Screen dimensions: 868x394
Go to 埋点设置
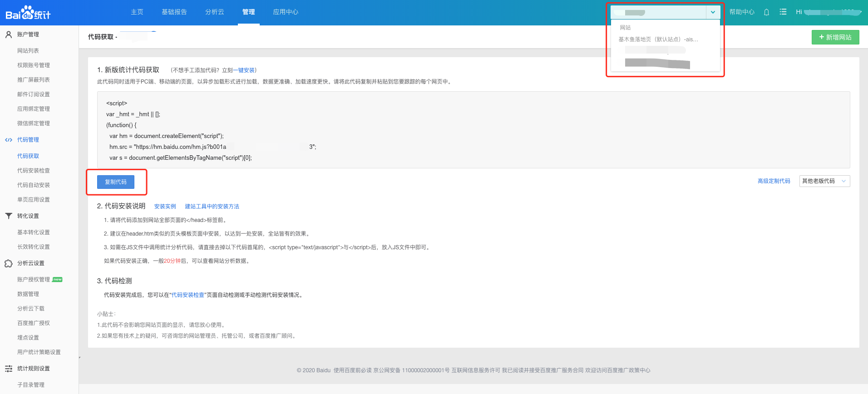click(x=28, y=338)
